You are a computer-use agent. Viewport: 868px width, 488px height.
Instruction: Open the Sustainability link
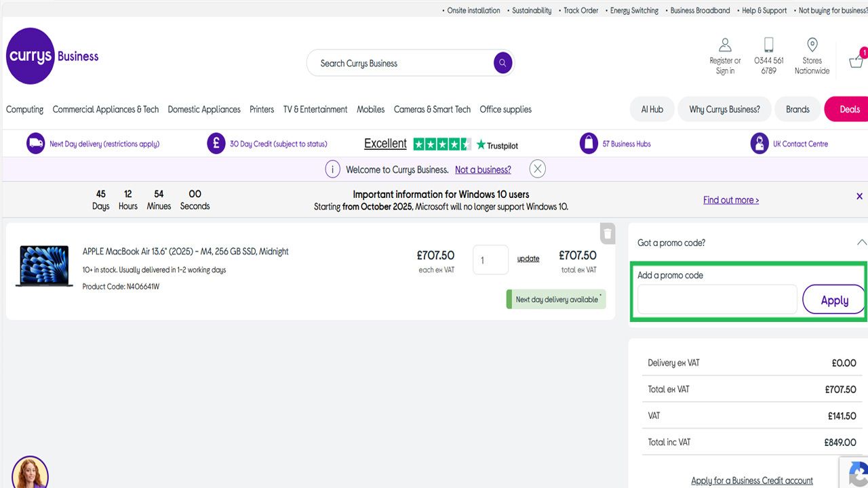(532, 10)
